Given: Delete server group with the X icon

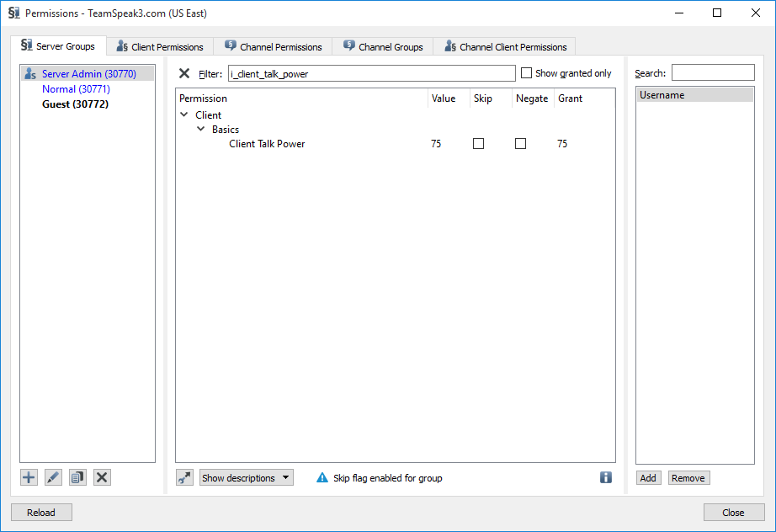Looking at the screenshot, I should pos(102,477).
